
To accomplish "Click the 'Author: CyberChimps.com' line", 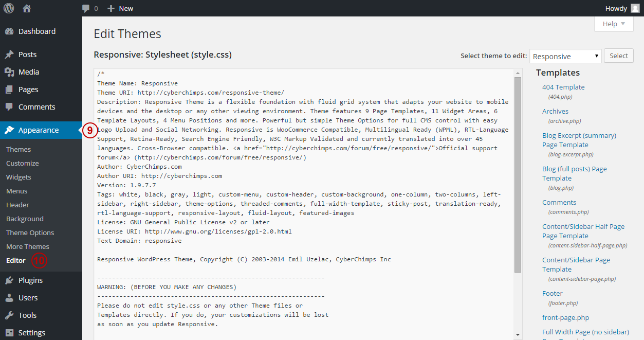I will [139, 167].
